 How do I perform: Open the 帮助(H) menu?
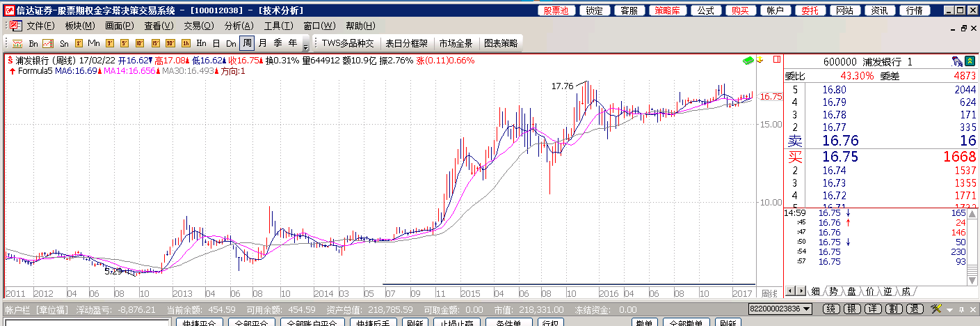point(360,26)
